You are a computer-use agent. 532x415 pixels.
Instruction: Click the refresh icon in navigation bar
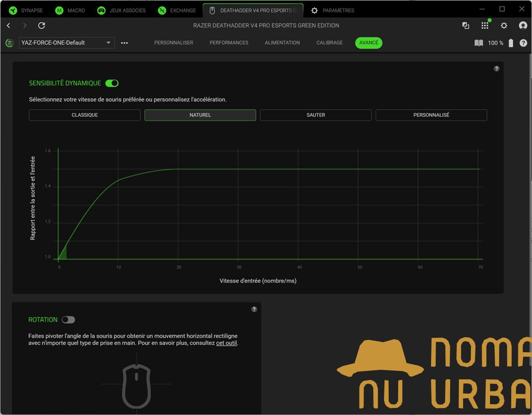(42, 26)
